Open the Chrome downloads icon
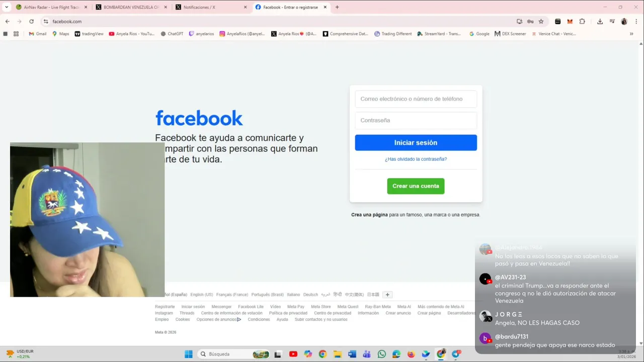 pyautogui.click(x=600, y=22)
